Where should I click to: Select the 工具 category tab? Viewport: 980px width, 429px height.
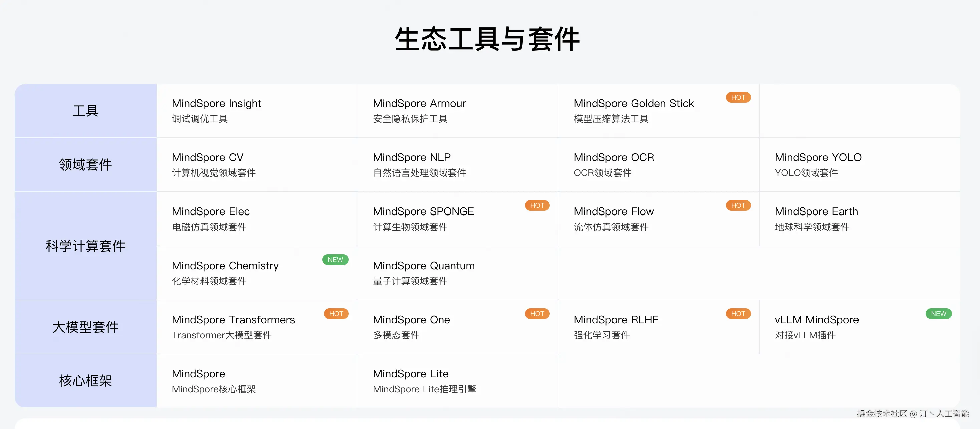(x=85, y=111)
